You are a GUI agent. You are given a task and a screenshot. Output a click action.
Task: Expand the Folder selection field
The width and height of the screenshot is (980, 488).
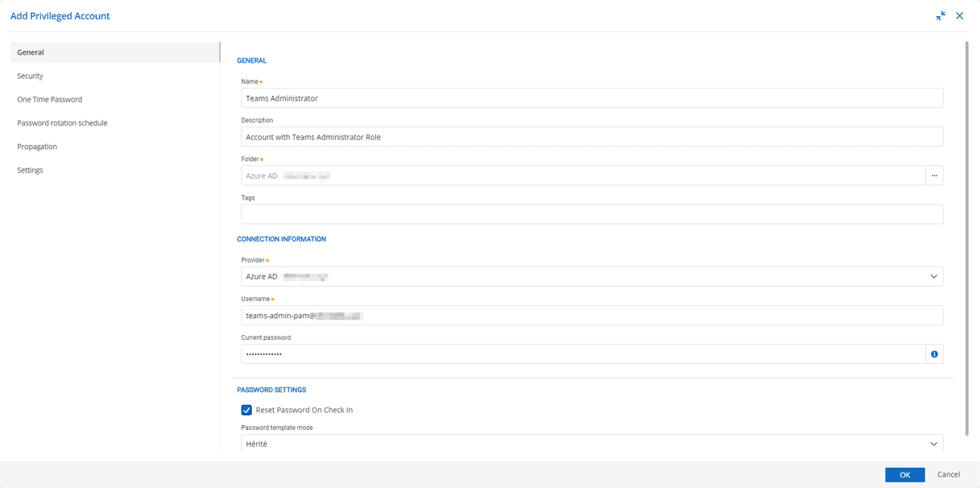[564, 175]
